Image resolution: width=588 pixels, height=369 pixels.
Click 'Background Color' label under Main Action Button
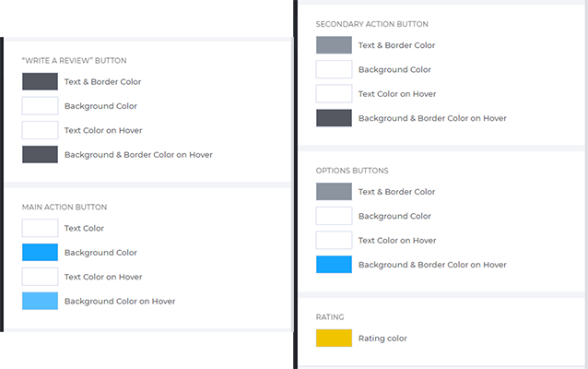click(100, 252)
